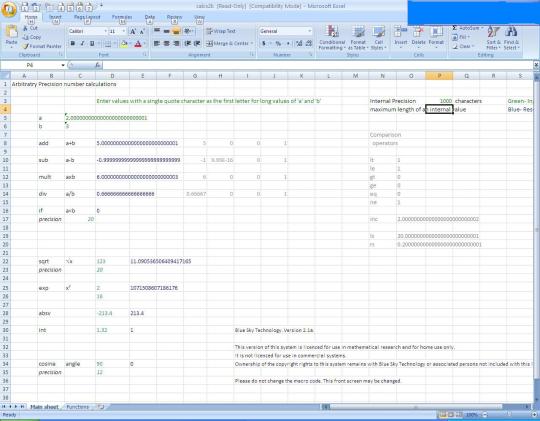Click the Insert Worksheet tab icon

tap(101, 407)
